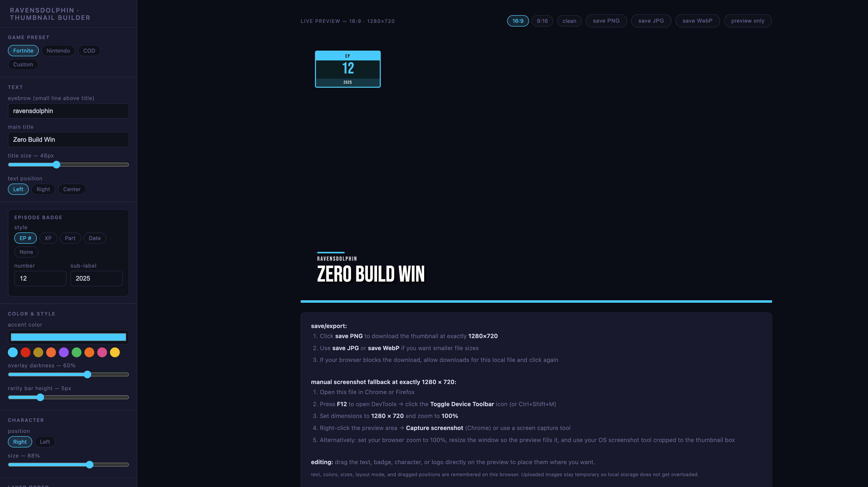Select the red accent color swatch

click(x=25, y=352)
